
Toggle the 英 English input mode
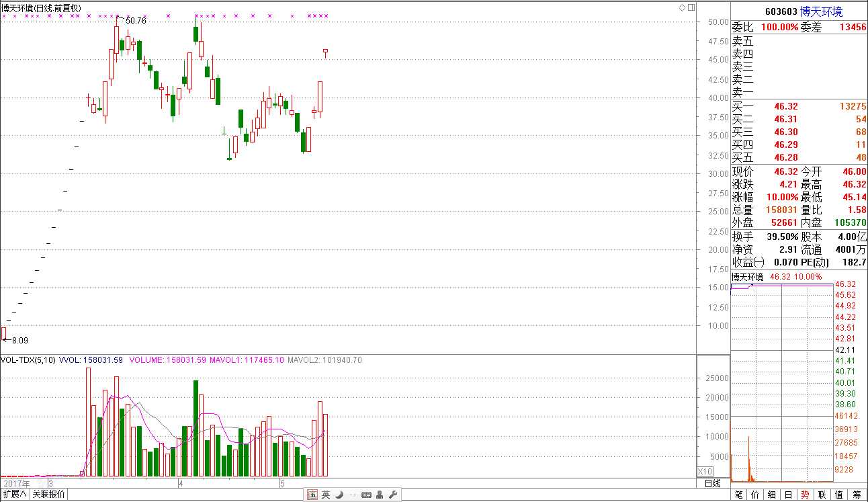tap(326, 495)
